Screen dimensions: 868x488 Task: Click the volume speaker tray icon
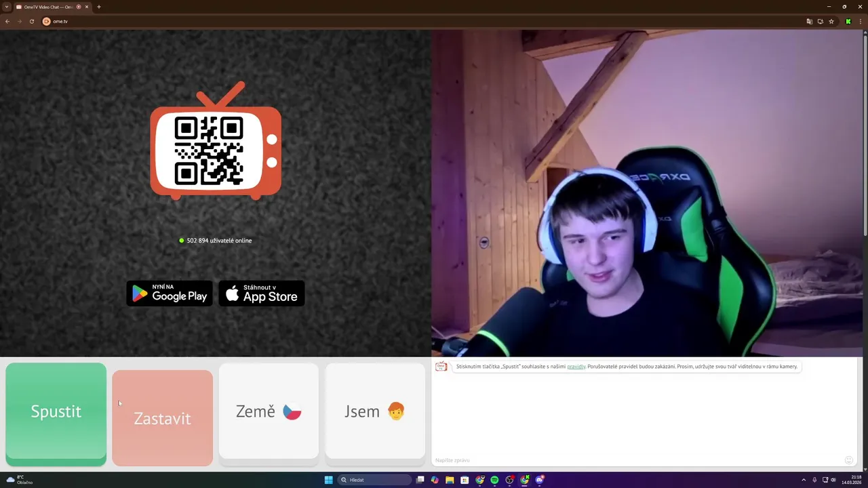833,480
